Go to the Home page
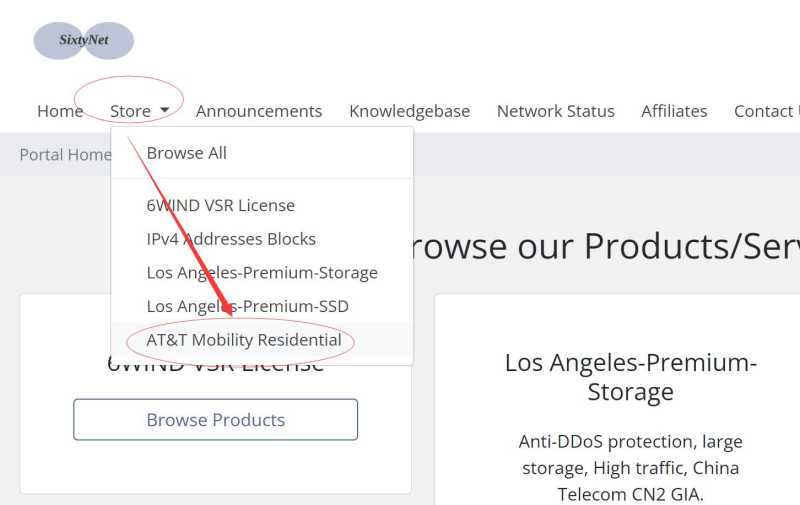This screenshot has height=505, width=800. (x=60, y=111)
